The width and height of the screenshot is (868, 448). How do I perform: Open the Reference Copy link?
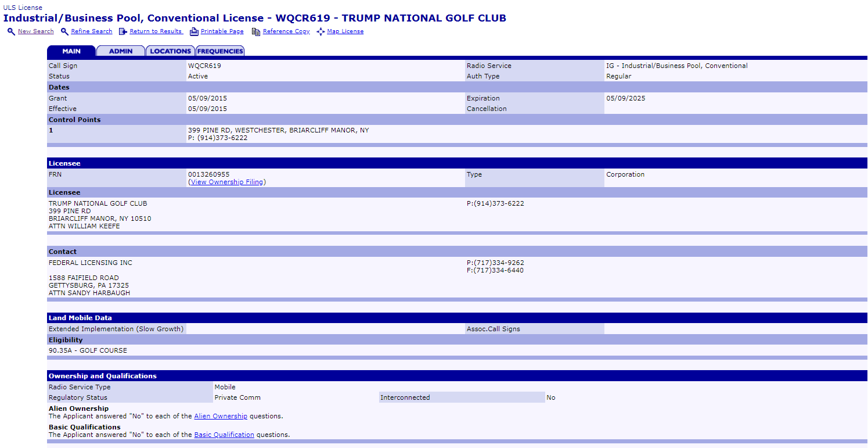[x=286, y=31]
